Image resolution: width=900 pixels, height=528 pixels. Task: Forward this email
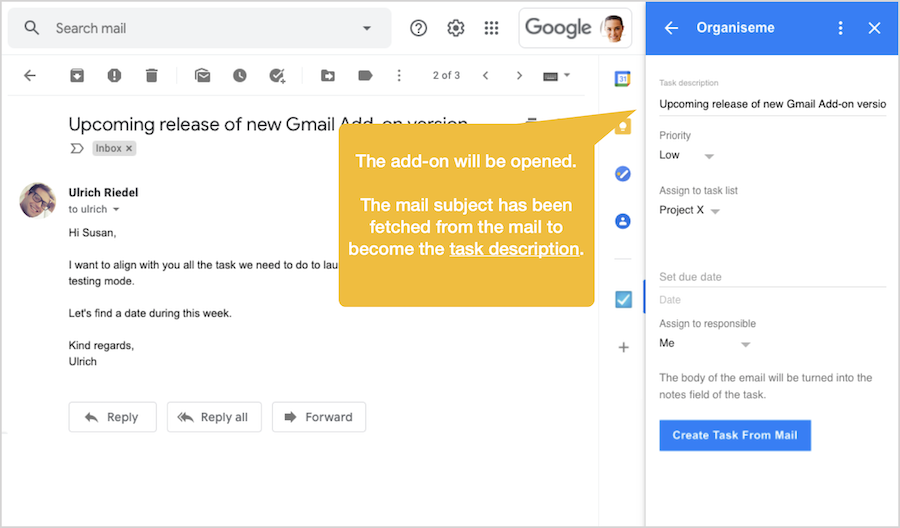pos(319,417)
